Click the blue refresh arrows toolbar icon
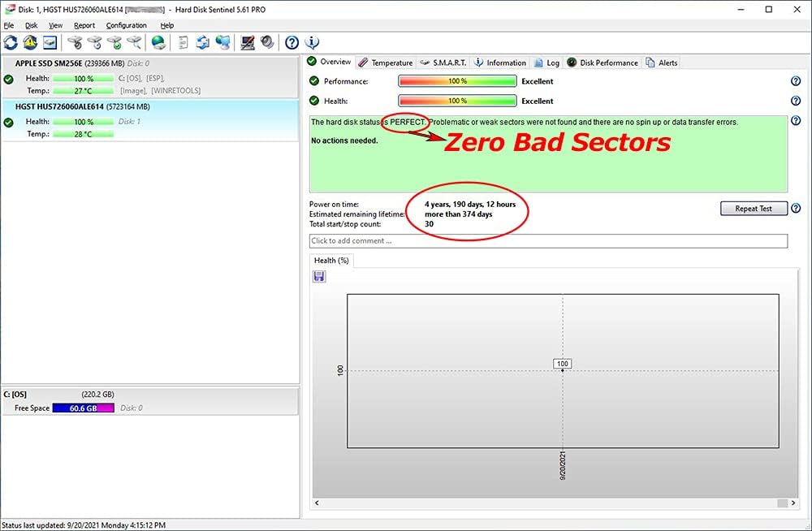Image resolution: width=812 pixels, height=531 pixels. (x=11, y=42)
